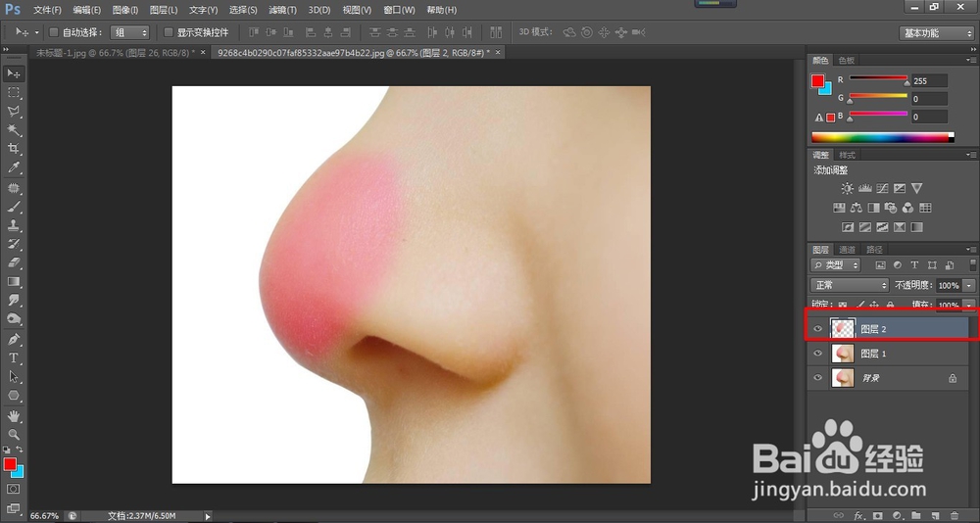The image size is (980, 523).
Task: Toggle the type layer filter
Action: click(914, 265)
